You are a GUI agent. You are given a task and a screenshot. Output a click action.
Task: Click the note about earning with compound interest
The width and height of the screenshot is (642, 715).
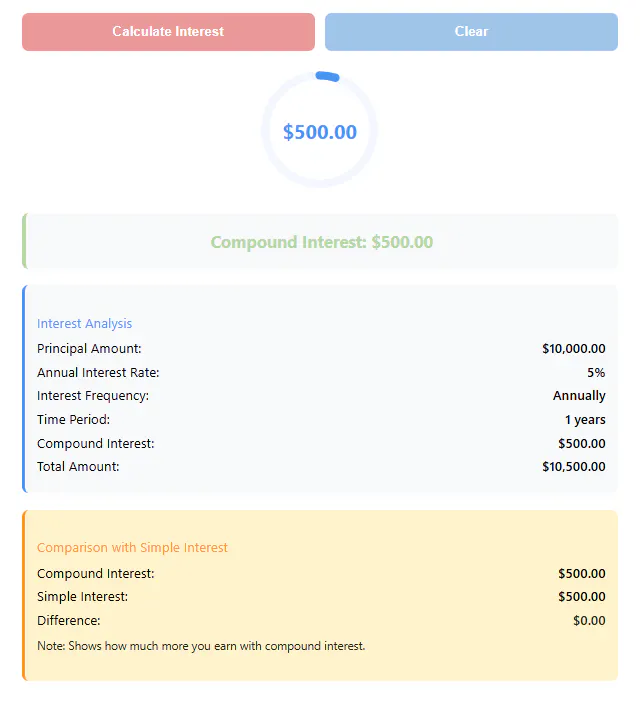pyautogui.click(x=201, y=646)
